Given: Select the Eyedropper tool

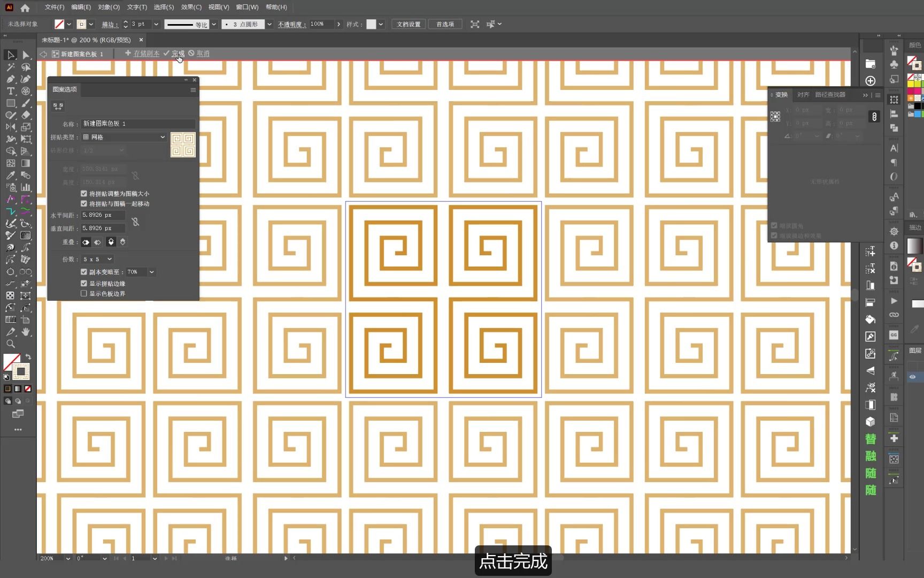Looking at the screenshot, I should point(10,176).
